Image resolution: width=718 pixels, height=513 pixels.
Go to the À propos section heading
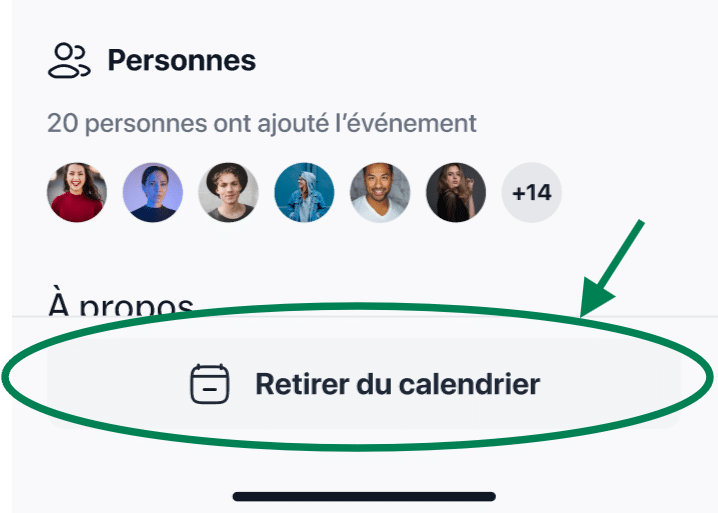point(120,303)
